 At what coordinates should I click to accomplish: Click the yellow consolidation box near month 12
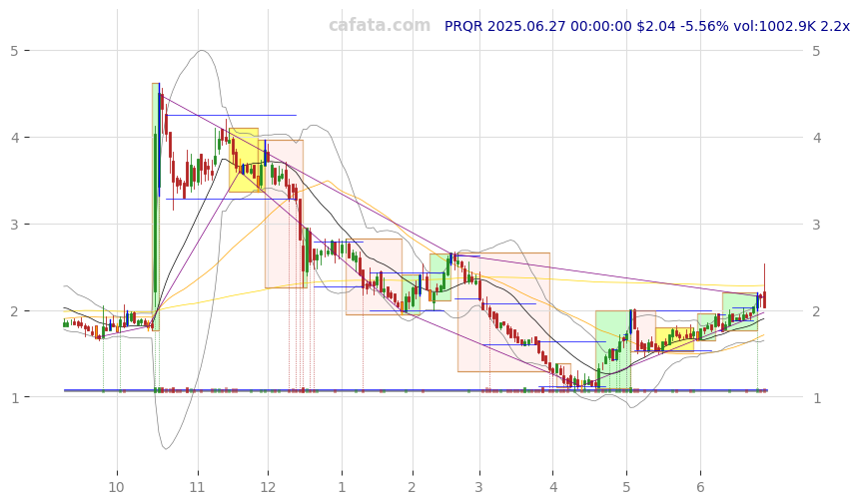(244, 160)
